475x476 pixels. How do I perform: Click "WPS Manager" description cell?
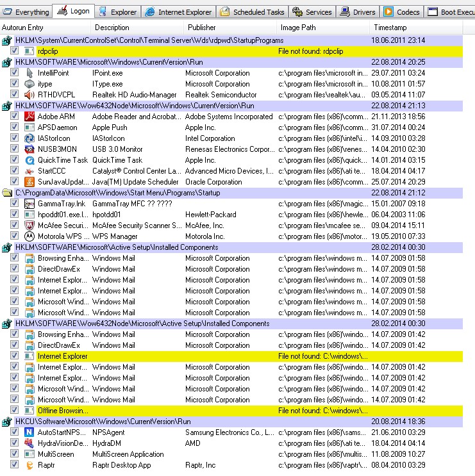point(115,236)
